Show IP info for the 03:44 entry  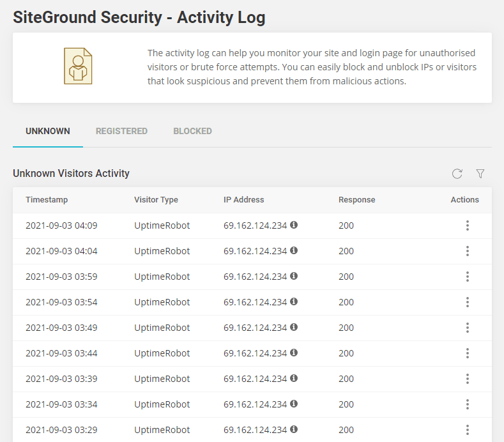pos(294,353)
